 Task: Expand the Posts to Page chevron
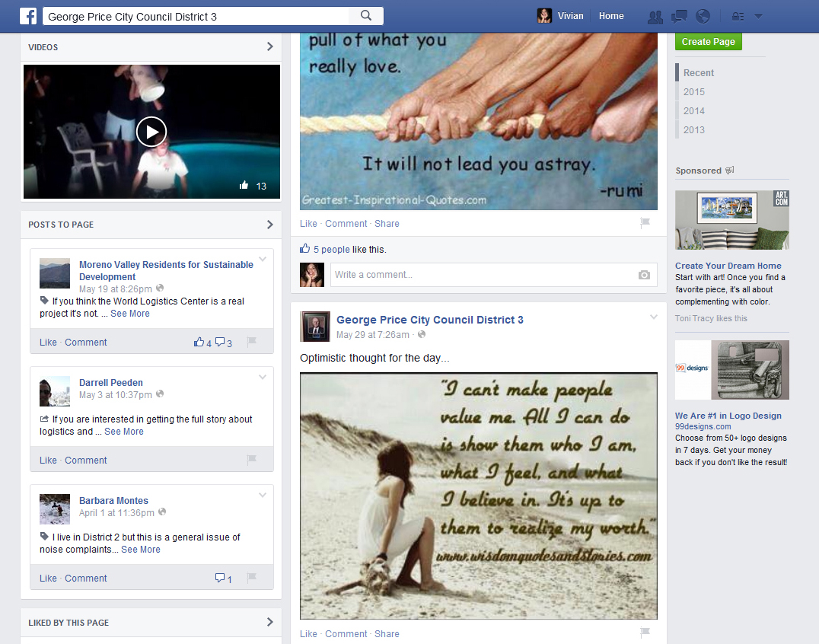click(x=269, y=225)
